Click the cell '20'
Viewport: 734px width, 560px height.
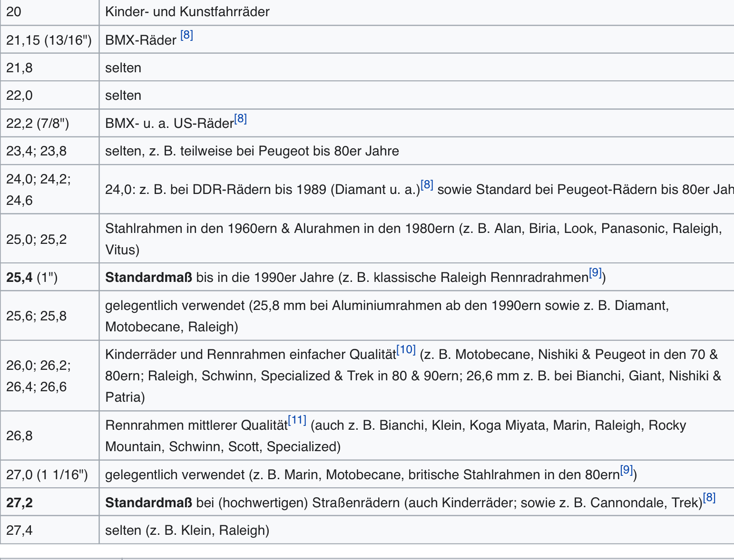(x=49, y=12)
